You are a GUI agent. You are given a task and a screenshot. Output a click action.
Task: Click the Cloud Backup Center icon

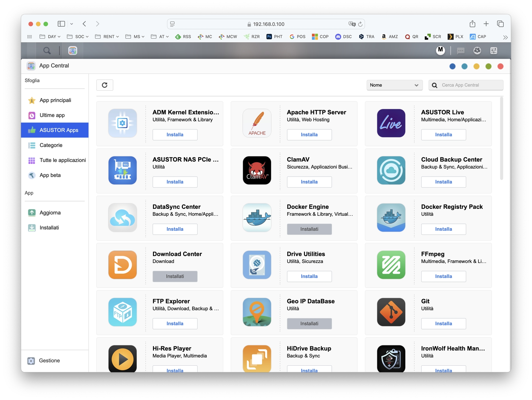(391, 171)
